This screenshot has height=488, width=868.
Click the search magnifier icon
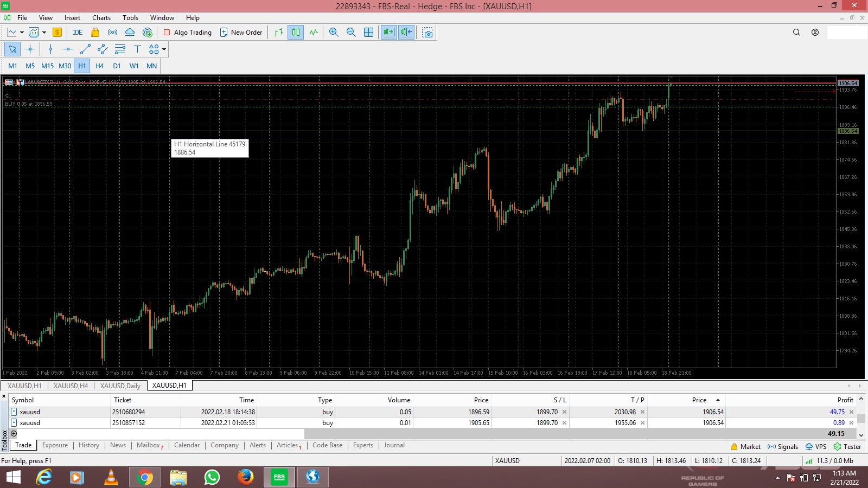(796, 33)
